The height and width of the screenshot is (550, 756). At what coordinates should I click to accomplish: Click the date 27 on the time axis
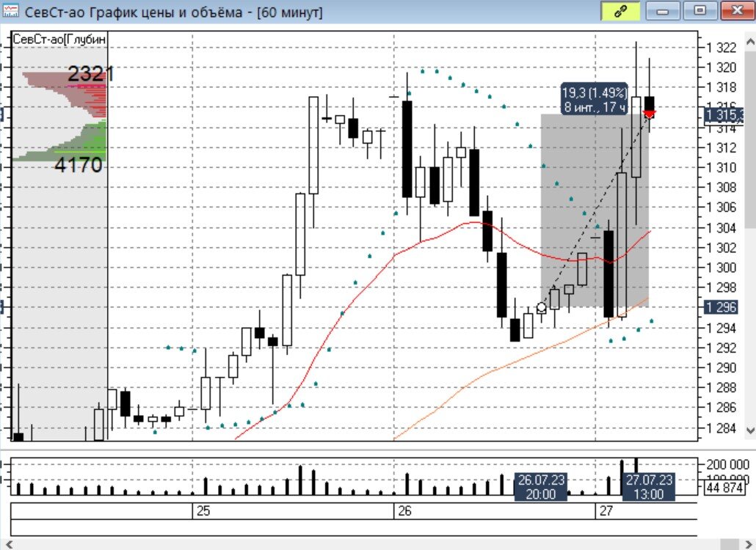(x=606, y=511)
